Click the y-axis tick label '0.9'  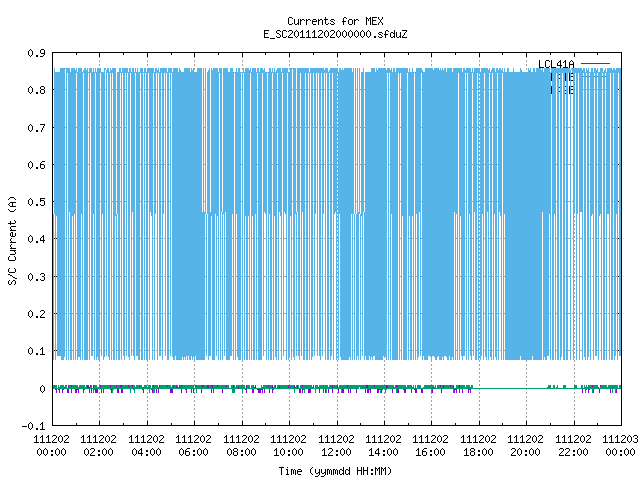point(37,53)
